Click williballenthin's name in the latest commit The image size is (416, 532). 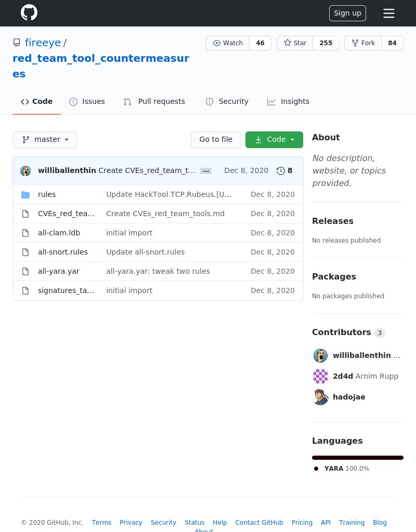click(67, 170)
